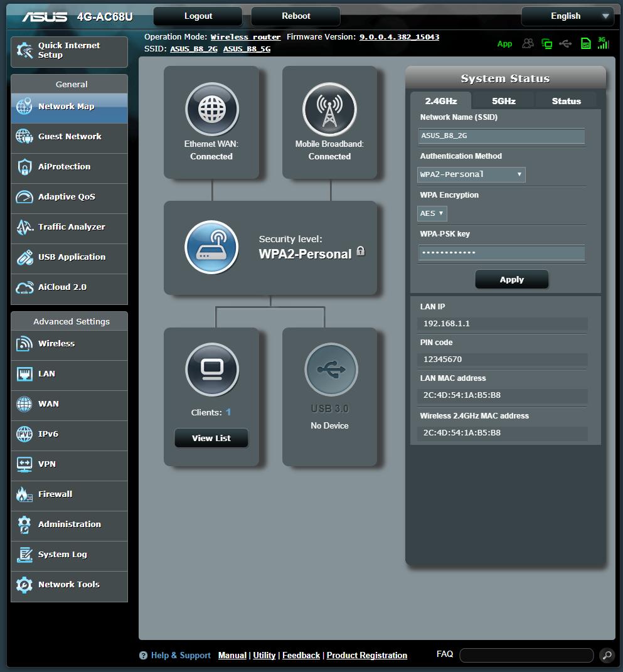Click the FAQ search magnifier icon
The image size is (623, 672).
tap(606, 655)
